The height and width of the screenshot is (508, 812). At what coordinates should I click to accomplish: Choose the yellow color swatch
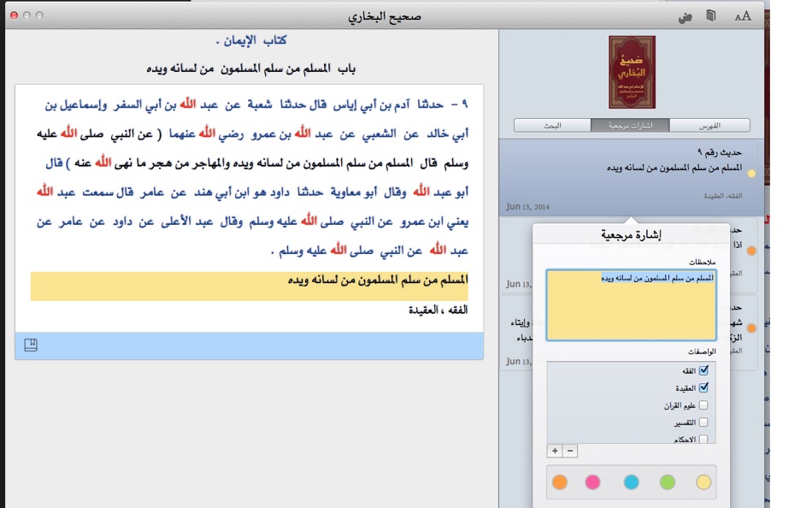(x=703, y=482)
